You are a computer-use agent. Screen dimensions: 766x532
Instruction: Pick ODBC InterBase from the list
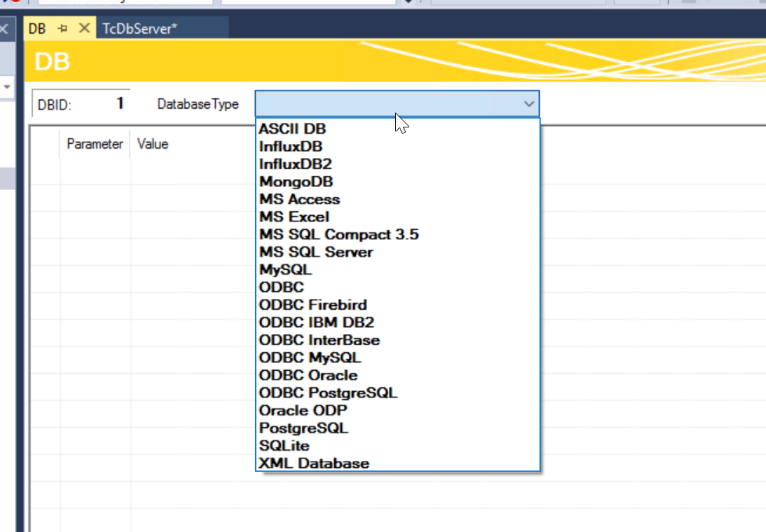[x=397, y=340]
